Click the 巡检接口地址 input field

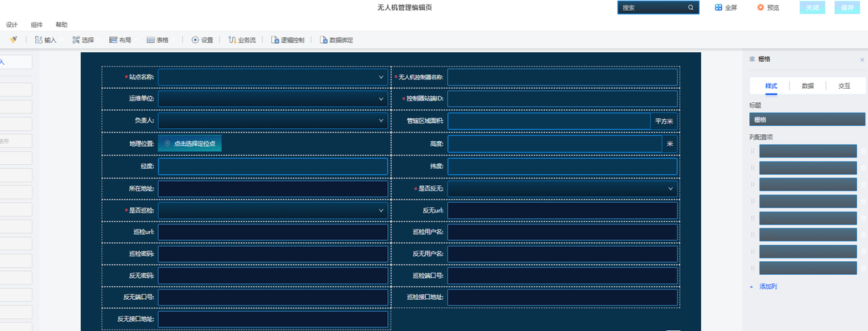562,297
